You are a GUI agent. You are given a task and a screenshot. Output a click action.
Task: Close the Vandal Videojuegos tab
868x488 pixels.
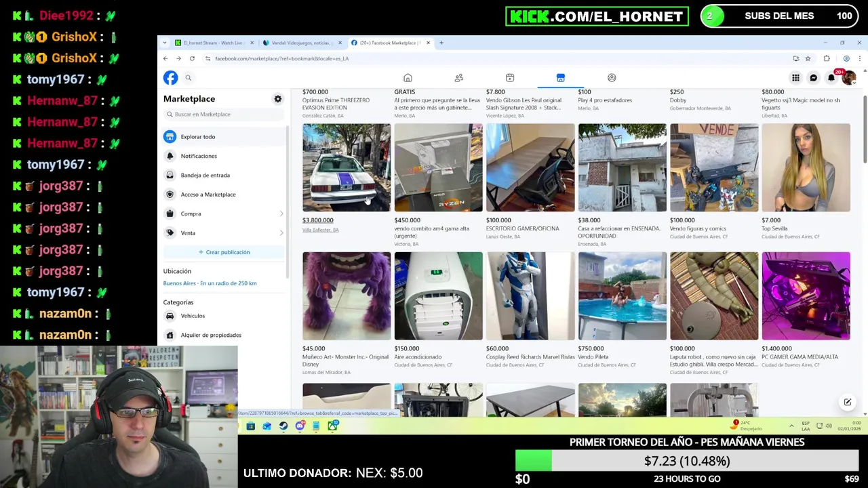point(340,43)
